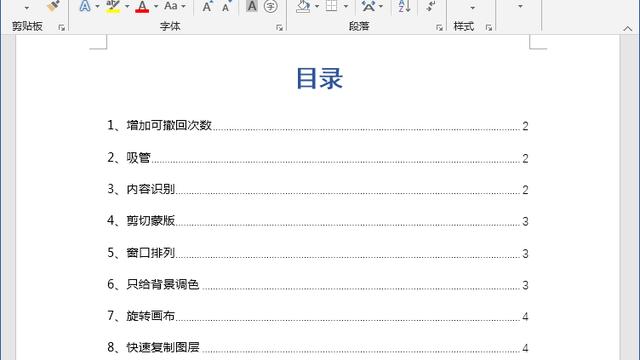640x360 pixels.
Task: Apply yellow text highlight color
Action: (113, 6)
